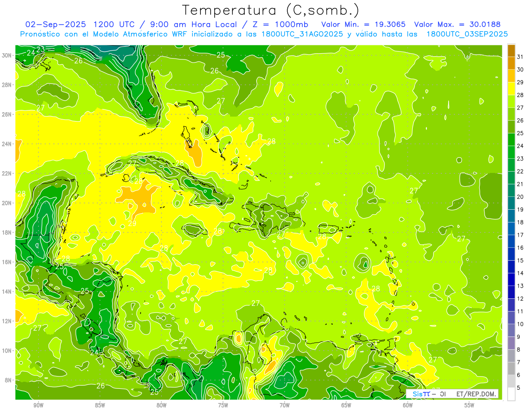Click the 12N latitude axis label
The width and height of the screenshot is (532, 411).
coord(7,321)
